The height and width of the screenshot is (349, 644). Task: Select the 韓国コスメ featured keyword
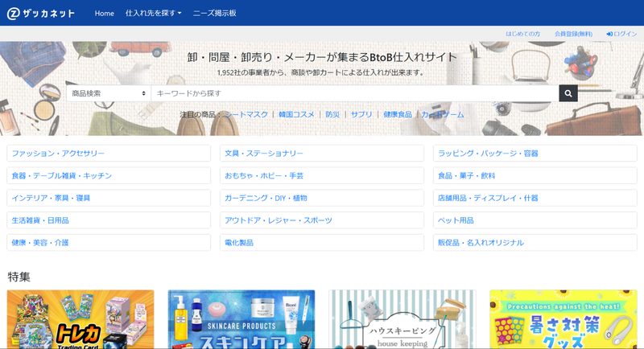296,114
